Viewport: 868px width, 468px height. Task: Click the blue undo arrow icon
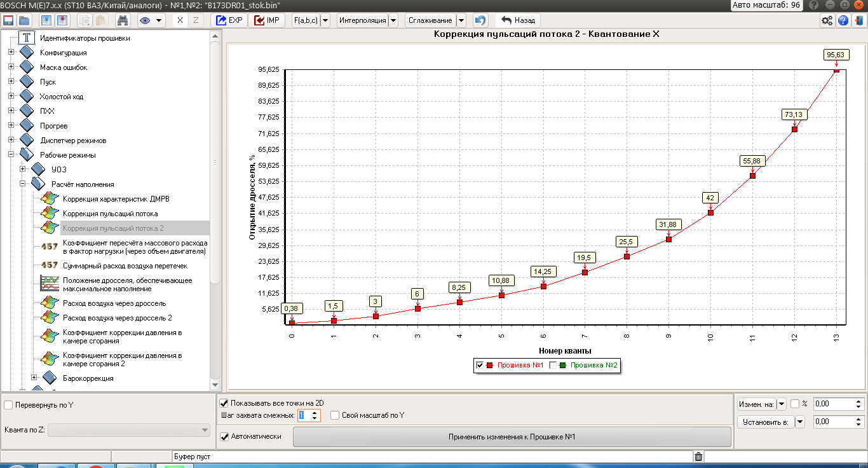point(480,20)
